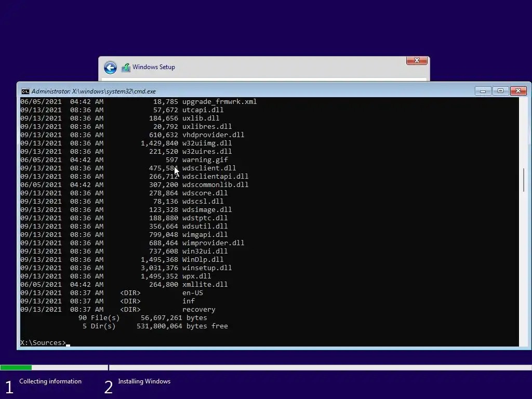
Task: Click the wdsutil.dll entry
Action: [205, 227]
